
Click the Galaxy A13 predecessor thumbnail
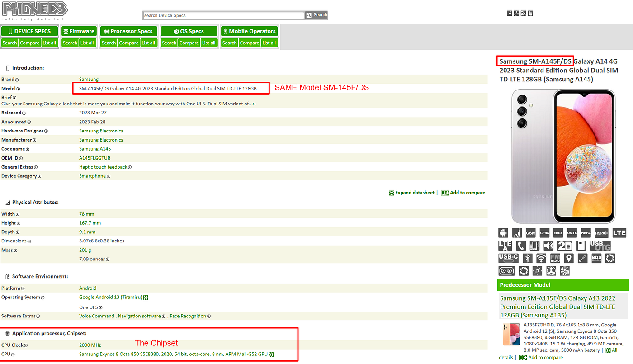click(x=511, y=335)
